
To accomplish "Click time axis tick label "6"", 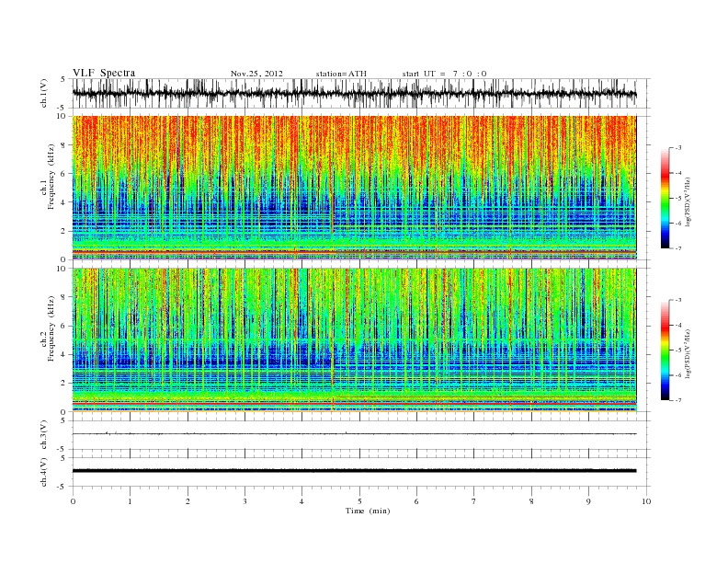I will click(x=417, y=501).
